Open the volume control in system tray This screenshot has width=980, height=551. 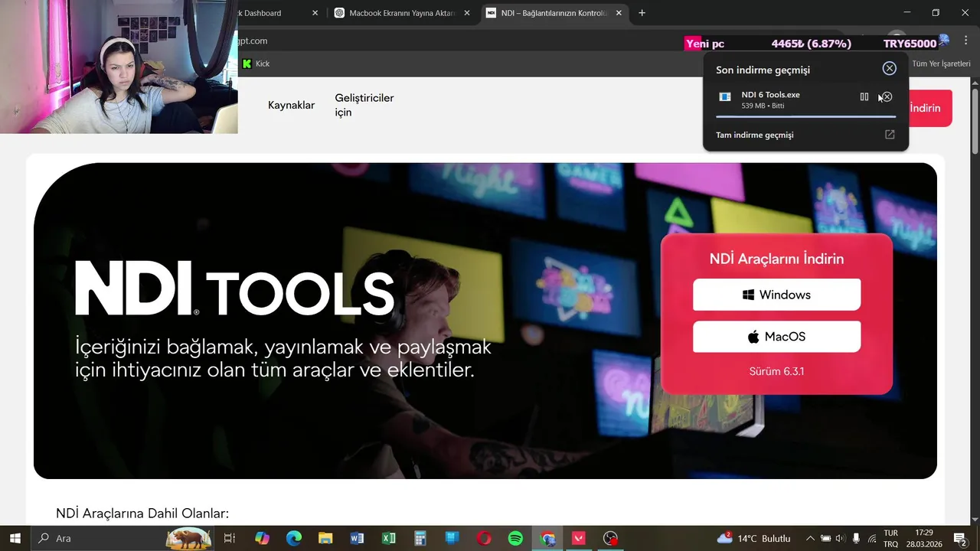tap(840, 538)
